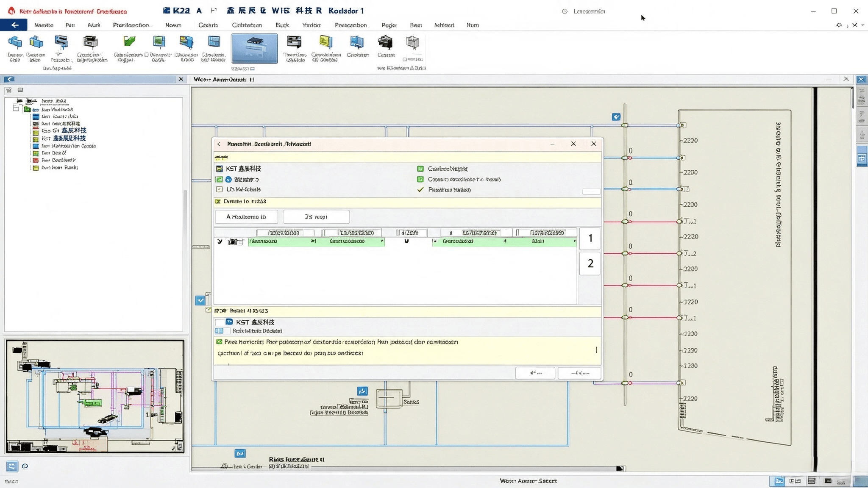Collapse the root tree node expander
This screenshot has height=488, width=868.
[16, 108]
